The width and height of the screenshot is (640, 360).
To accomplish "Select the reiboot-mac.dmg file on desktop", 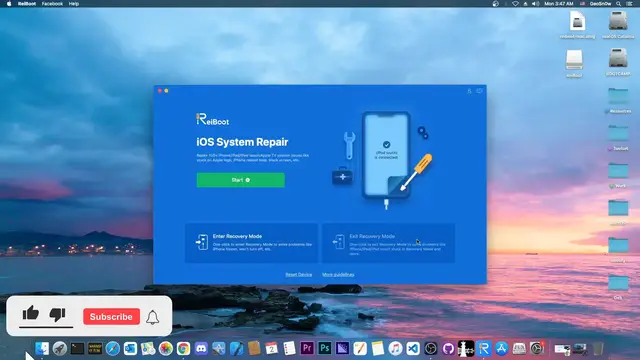I will (x=577, y=24).
